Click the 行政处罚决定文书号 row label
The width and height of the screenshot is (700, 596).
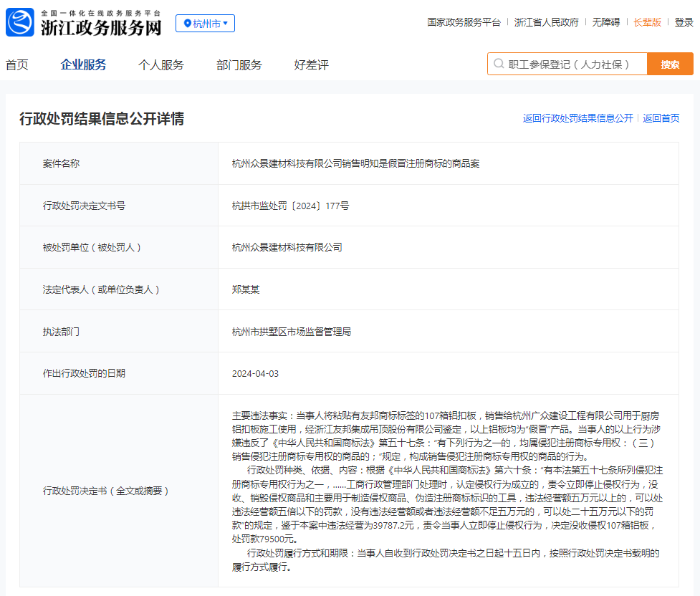[84, 206]
